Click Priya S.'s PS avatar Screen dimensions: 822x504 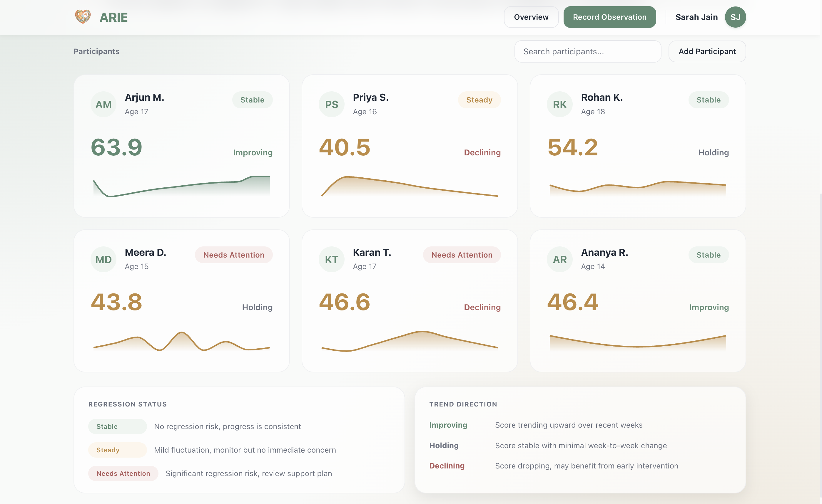331,104
